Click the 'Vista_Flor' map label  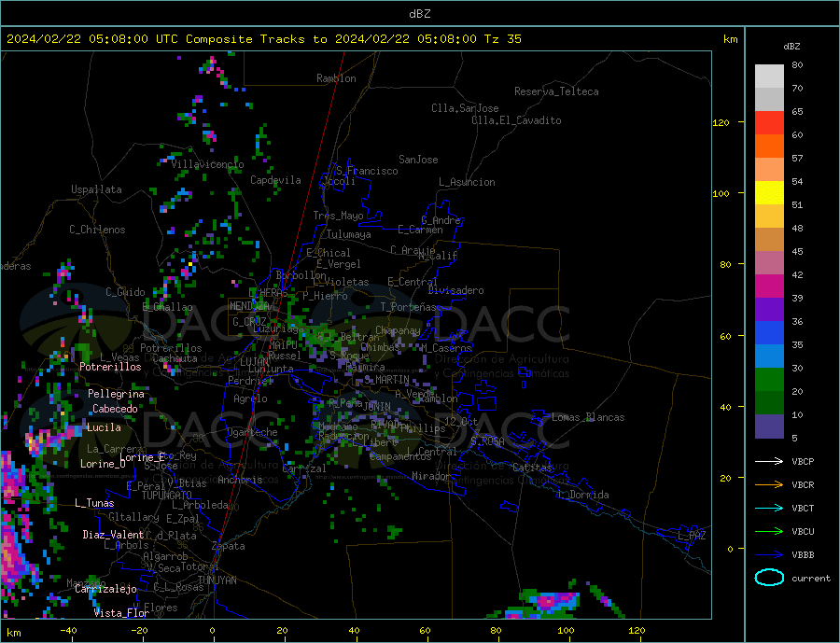click(x=121, y=613)
